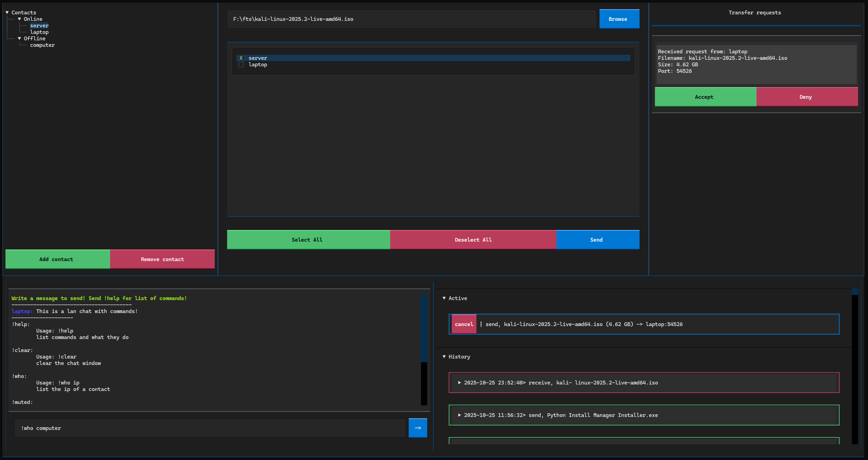The height and width of the screenshot is (460, 868).
Task: Collapse the Online contacts group
Action: point(19,19)
